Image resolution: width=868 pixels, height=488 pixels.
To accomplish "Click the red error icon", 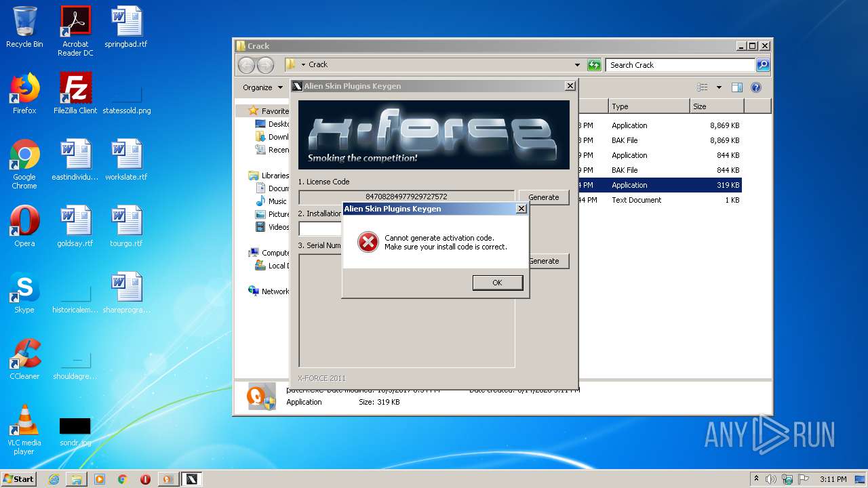I will (368, 242).
